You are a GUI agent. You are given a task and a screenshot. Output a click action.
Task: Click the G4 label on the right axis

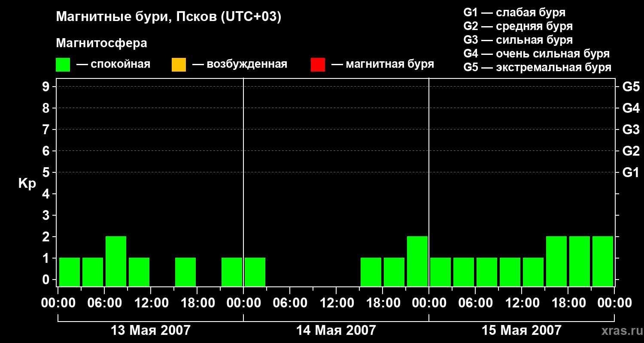click(x=631, y=108)
